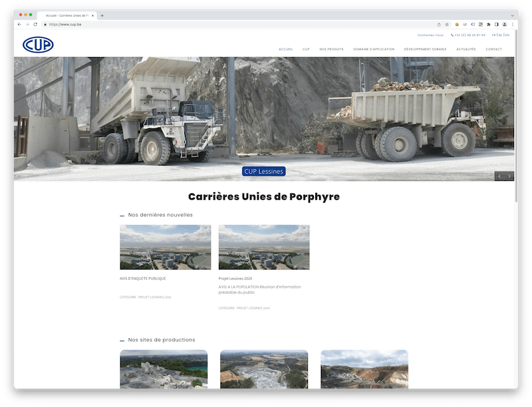Expand the tab search chevron
Screen dimensions: 532x407
(511, 15)
